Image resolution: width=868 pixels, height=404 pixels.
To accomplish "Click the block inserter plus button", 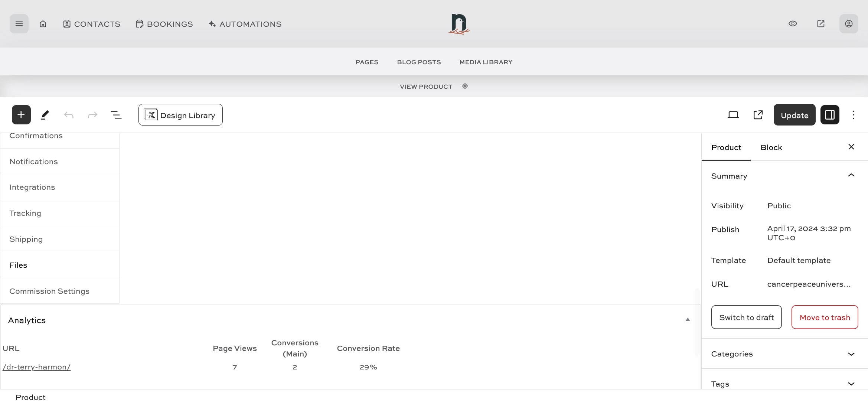I will click(x=21, y=115).
